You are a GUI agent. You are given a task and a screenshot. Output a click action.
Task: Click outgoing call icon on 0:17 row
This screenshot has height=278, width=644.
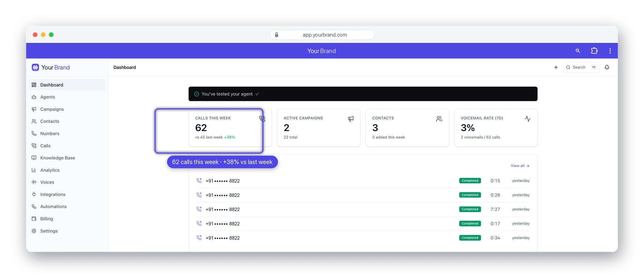point(199,223)
